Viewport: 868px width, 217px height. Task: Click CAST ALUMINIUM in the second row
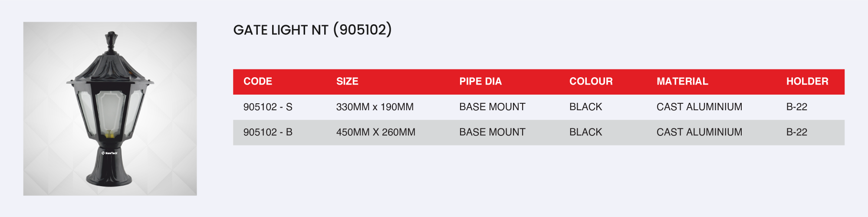699,132
